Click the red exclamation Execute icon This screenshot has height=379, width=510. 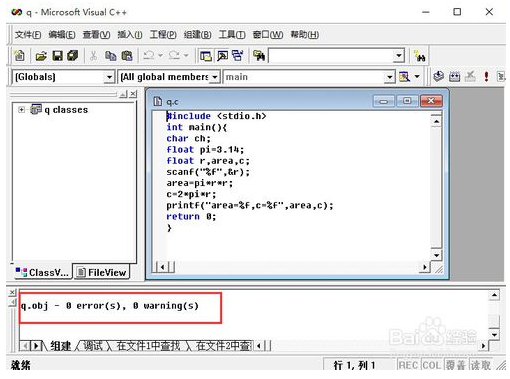[x=486, y=77]
